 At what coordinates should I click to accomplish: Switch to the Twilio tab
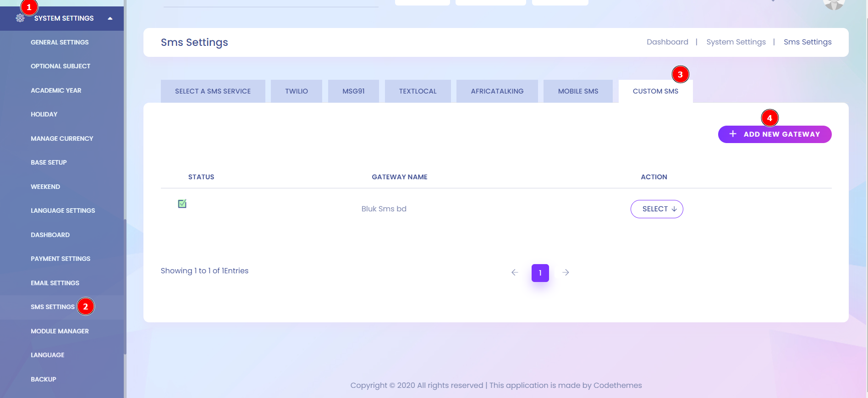point(297,91)
